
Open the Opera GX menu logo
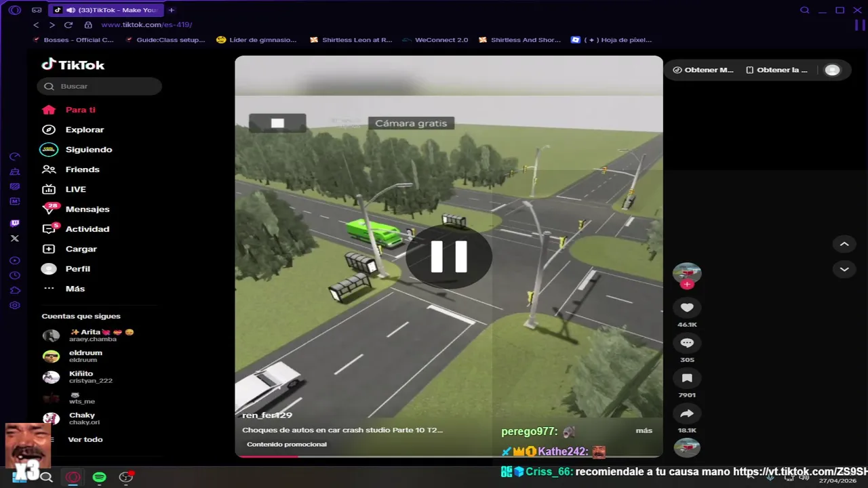click(15, 10)
